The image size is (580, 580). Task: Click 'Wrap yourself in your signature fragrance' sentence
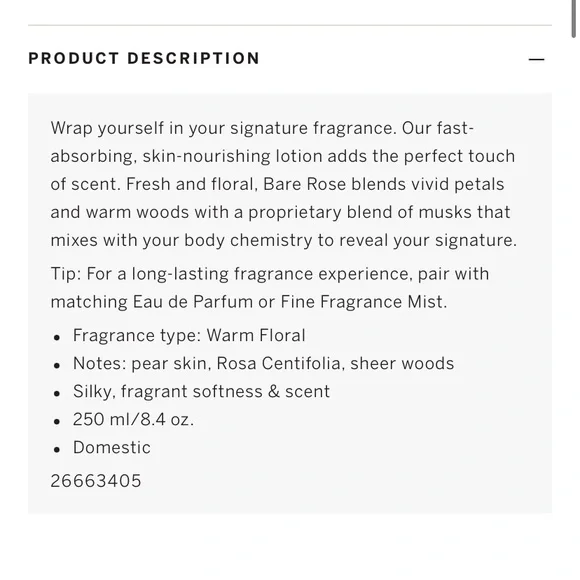(x=223, y=129)
